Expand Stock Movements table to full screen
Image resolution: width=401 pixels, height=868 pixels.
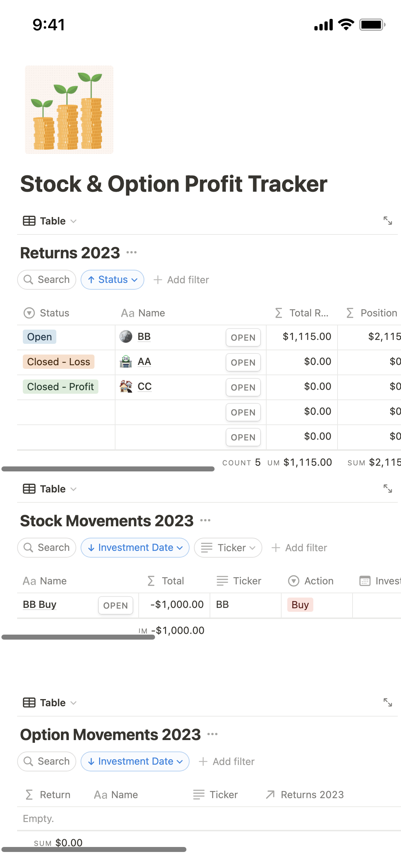[x=389, y=489]
